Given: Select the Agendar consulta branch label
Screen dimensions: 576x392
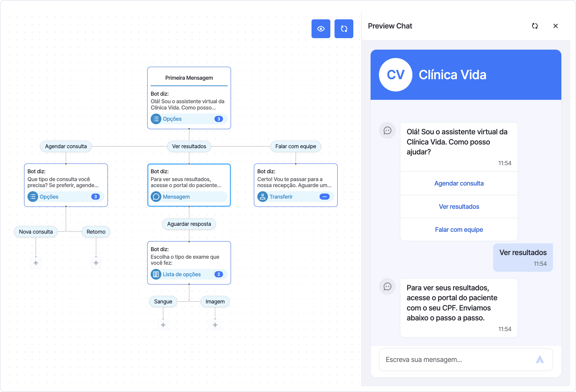Looking at the screenshot, I should click(66, 146).
